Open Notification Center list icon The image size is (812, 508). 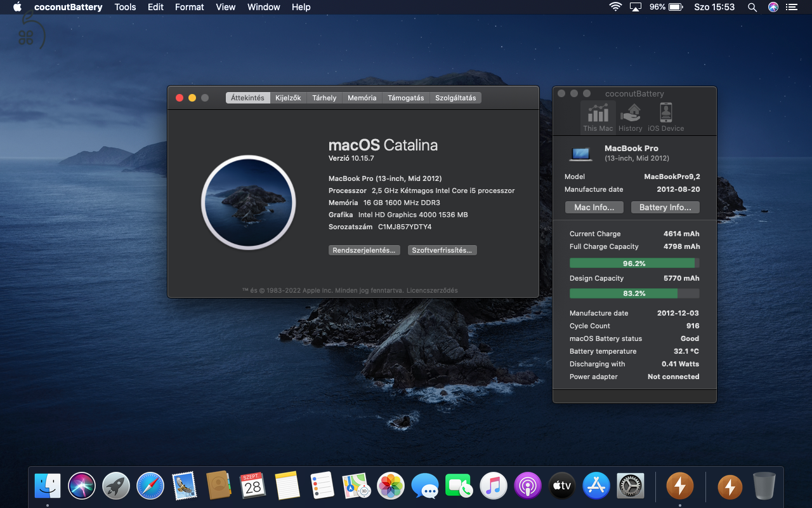tap(790, 7)
